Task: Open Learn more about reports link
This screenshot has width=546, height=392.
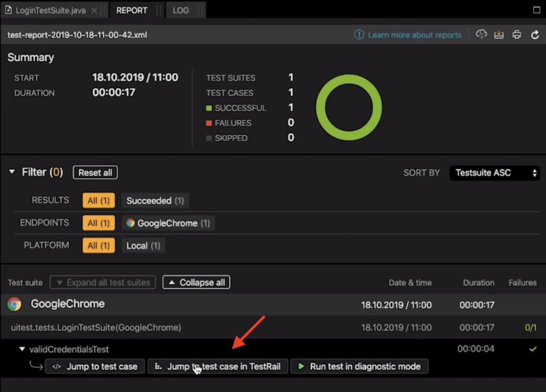Action: pyautogui.click(x=415, y=35)
